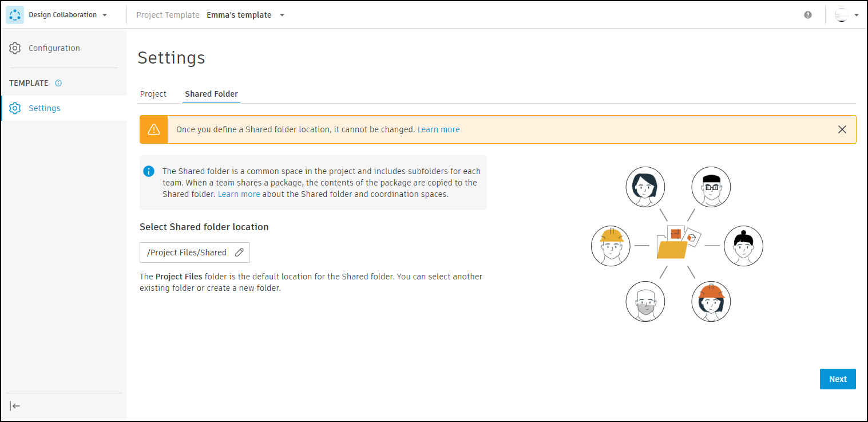The height and width of the screenshot is (422, 868).
Task: Expand the Emma's template project dropdown
Action: pos(282,15)
